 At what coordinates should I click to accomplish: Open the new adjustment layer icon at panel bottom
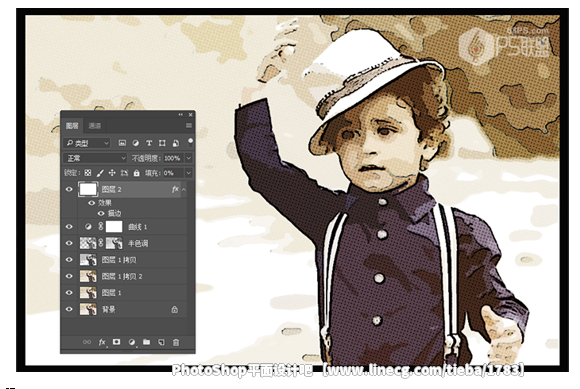pos(132,342)
